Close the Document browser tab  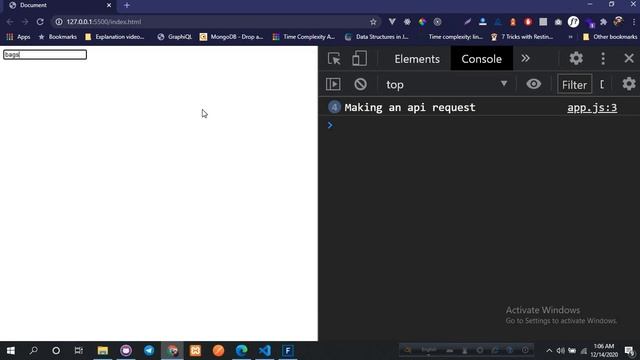[x=109, y=5]
